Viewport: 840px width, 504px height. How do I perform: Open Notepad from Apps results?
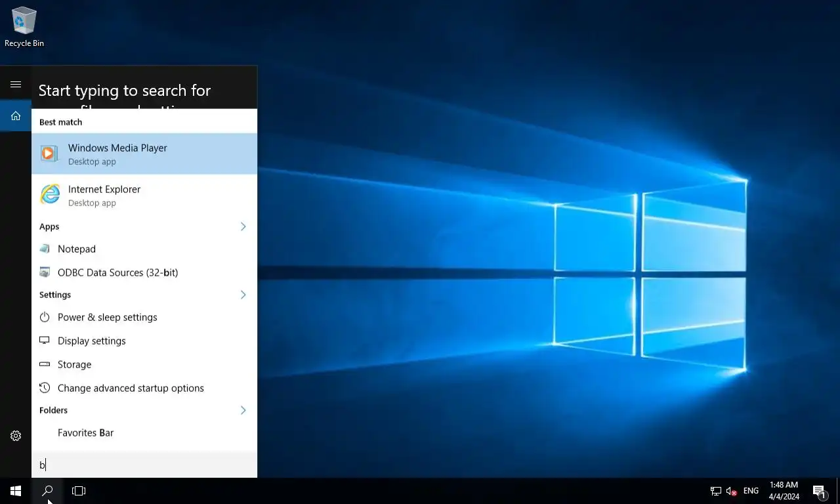(144, 249)
